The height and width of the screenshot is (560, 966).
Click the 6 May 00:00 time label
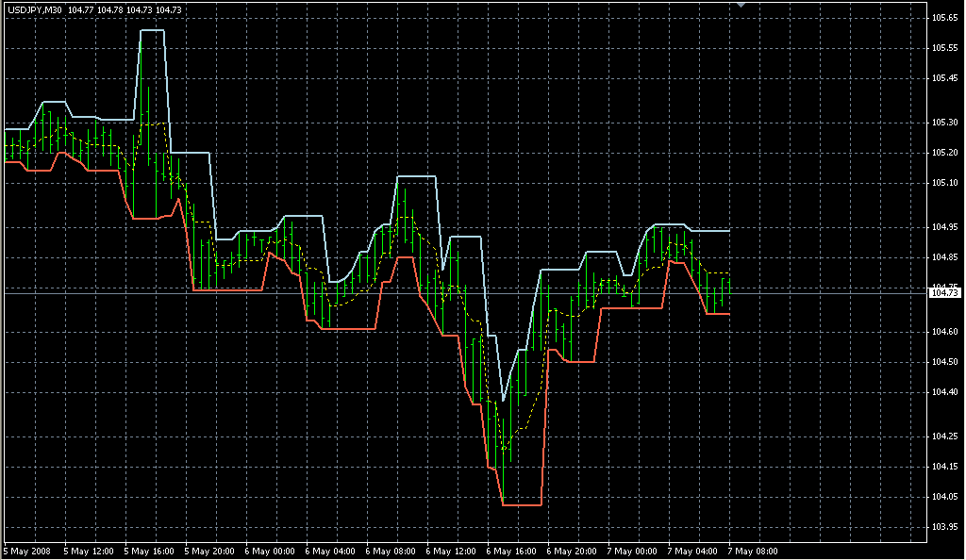(x=269, y=550)
